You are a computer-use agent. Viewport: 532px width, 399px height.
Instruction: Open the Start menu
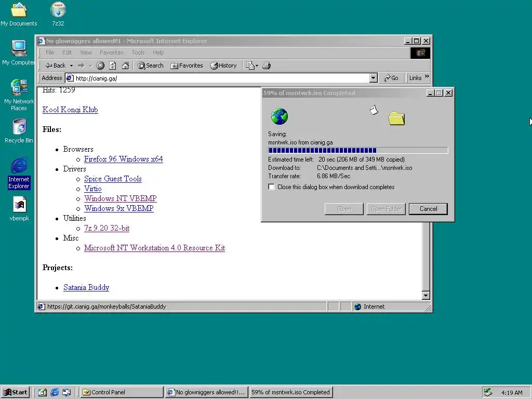point(15,392)
